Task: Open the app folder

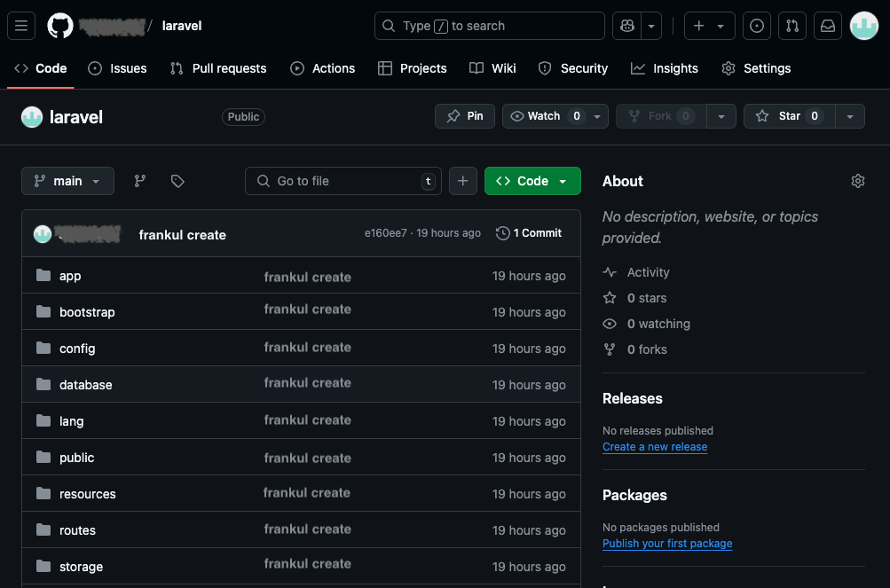Action: [70, 276]
